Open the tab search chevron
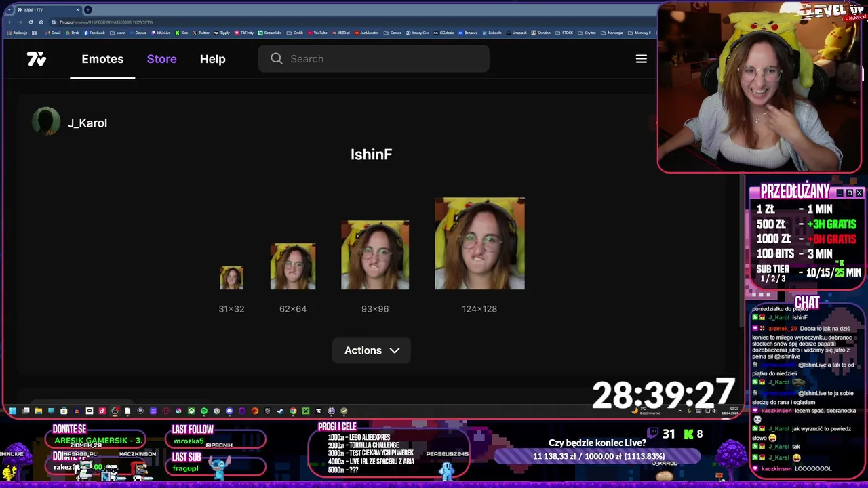This screenshot has width=868, height=488. coord(9,9)
